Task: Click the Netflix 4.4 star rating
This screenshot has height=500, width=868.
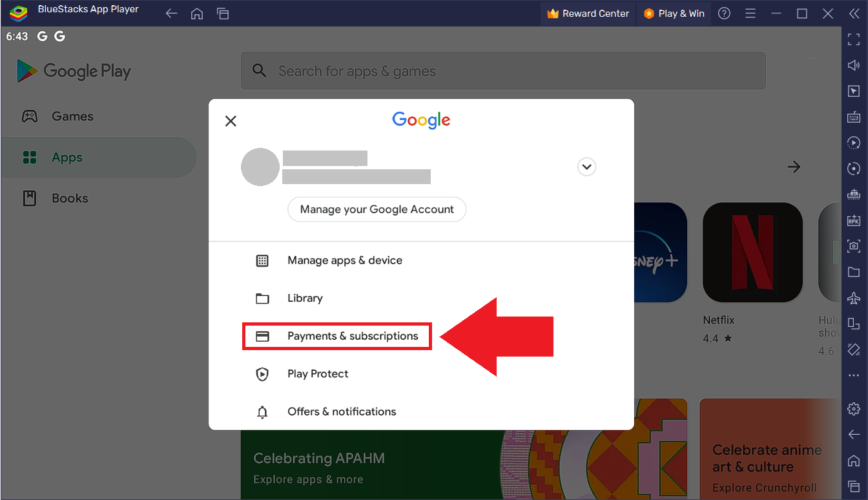Action: 718,339
